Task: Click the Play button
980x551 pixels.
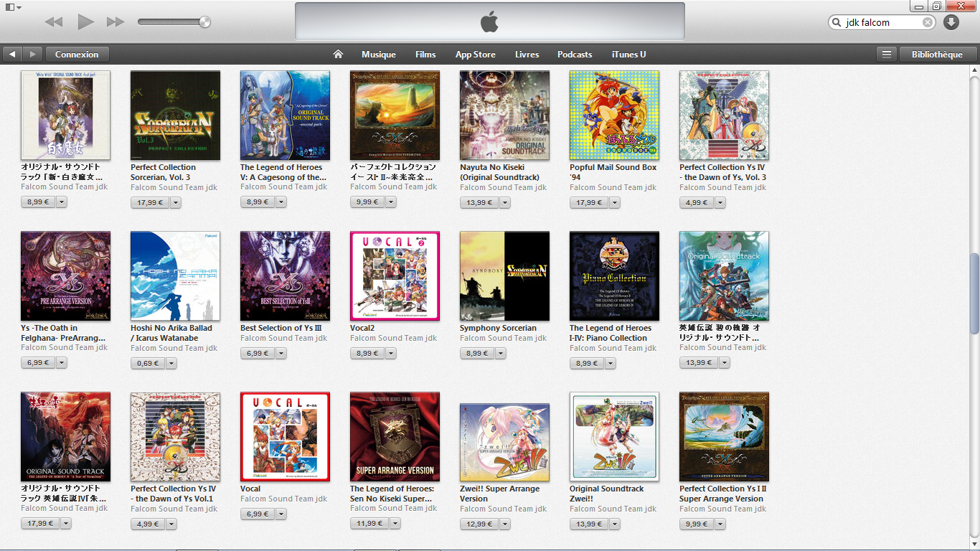Action: coord(86,22)
